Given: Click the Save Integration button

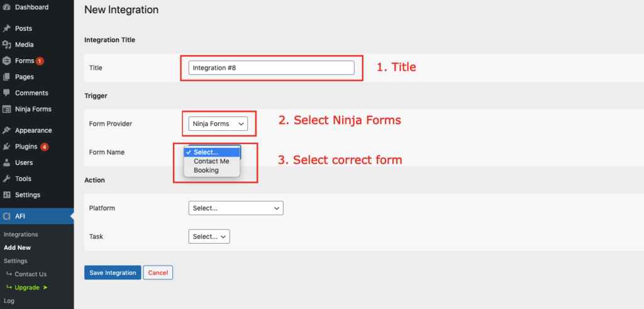Looking at the screenshot, I should tap(113, 272).
